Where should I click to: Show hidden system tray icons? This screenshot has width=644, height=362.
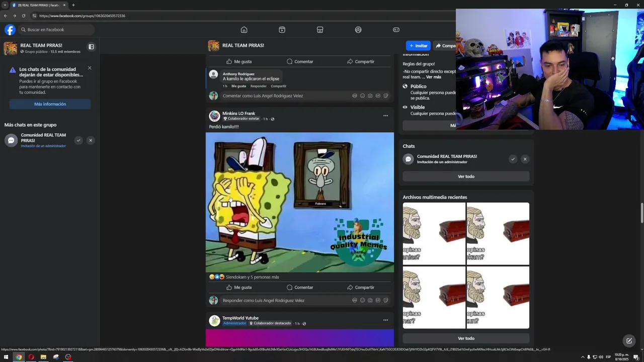(583, 357)
